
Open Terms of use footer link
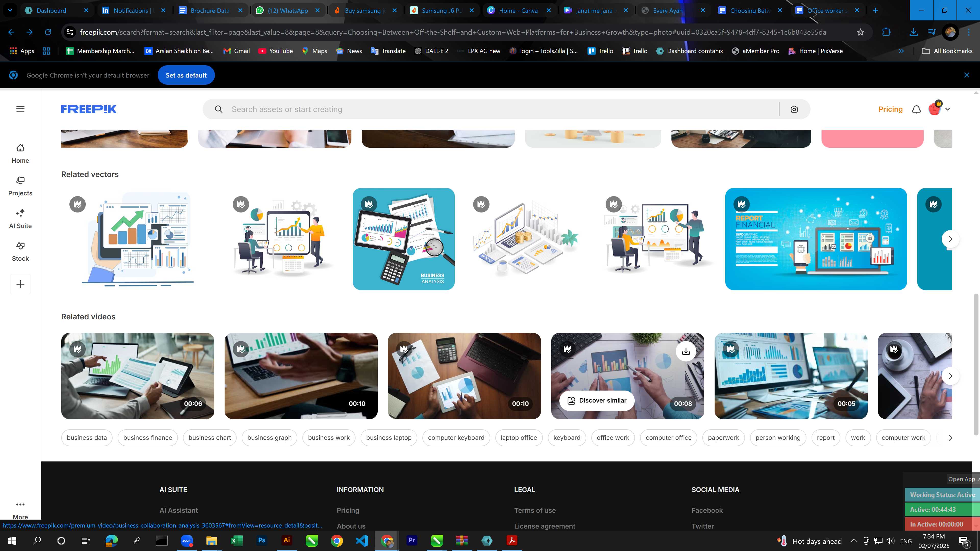tap(534, 510)
